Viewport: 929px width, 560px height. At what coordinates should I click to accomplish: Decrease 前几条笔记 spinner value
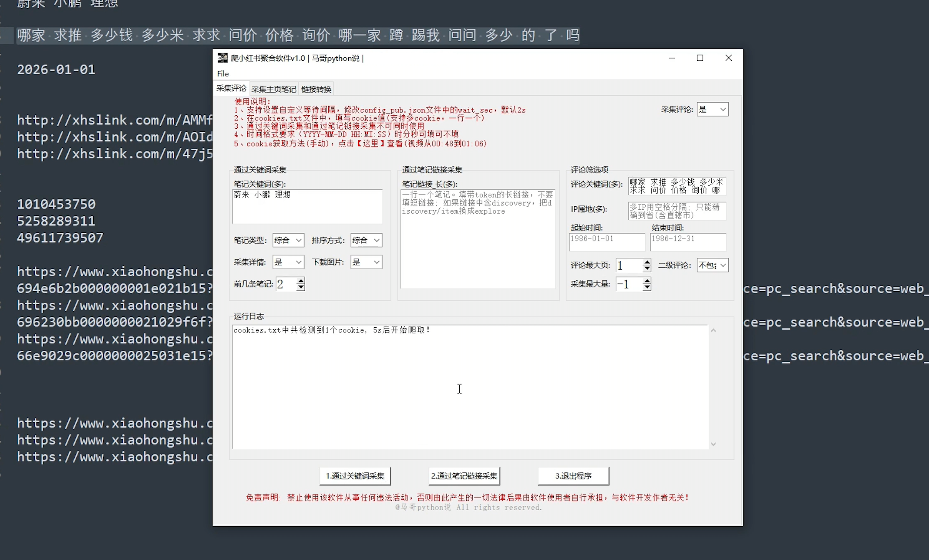(301, 288)
